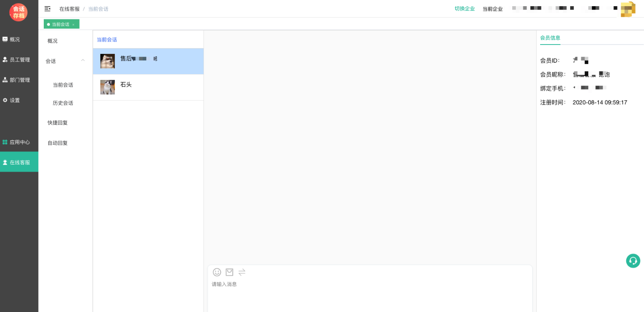Viewport: 644px width, 312px height.
Task: Open the emoji picker in message toolbar
Action: click(217, 272)
